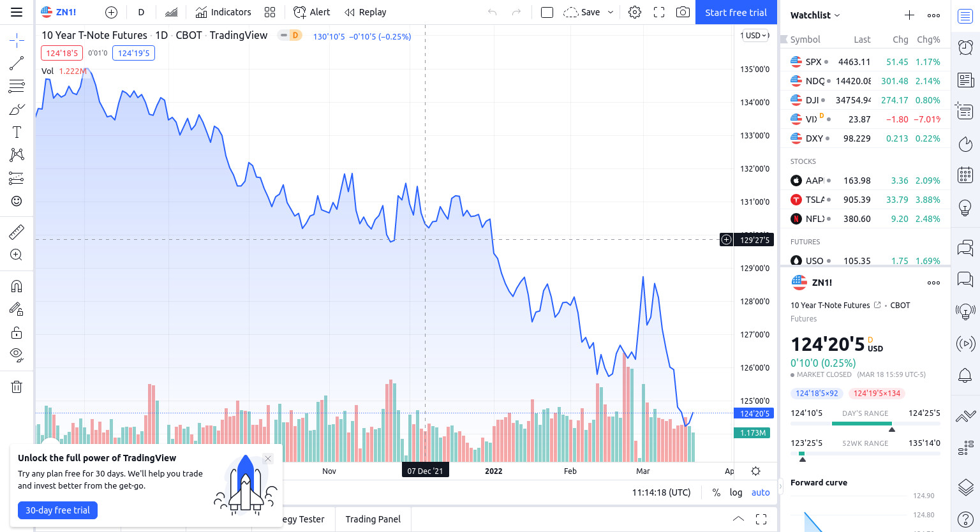This screenshot has height=532, width=980.
Task: Open the Ideas lightbulb panel
Action: pyautogui.click(x=965, y=207)
